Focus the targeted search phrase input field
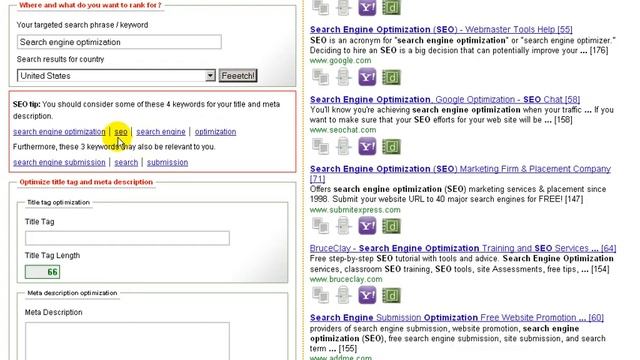The height and width of the screenshot is (360, 640). 119,42
